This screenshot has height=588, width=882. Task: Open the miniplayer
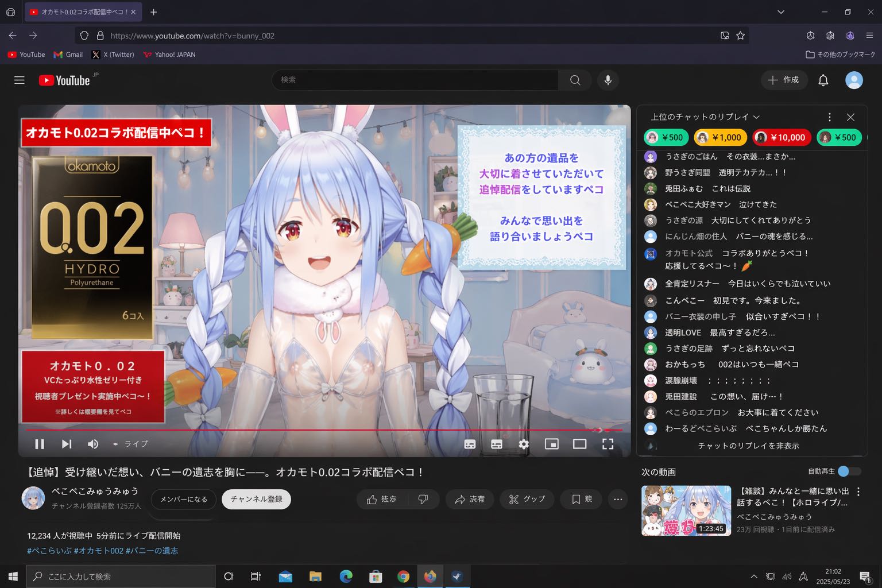(x=551, y=444)
